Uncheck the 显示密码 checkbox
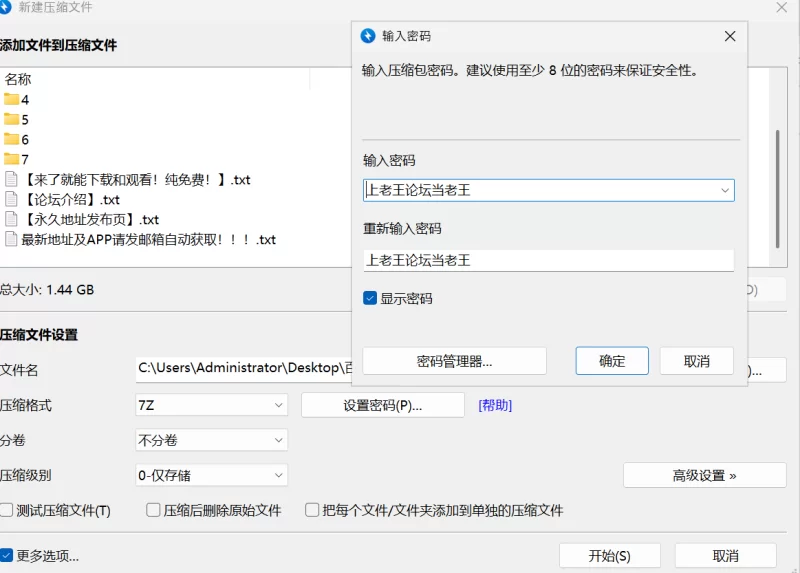800x573 pixels. (x=370, y=298)
